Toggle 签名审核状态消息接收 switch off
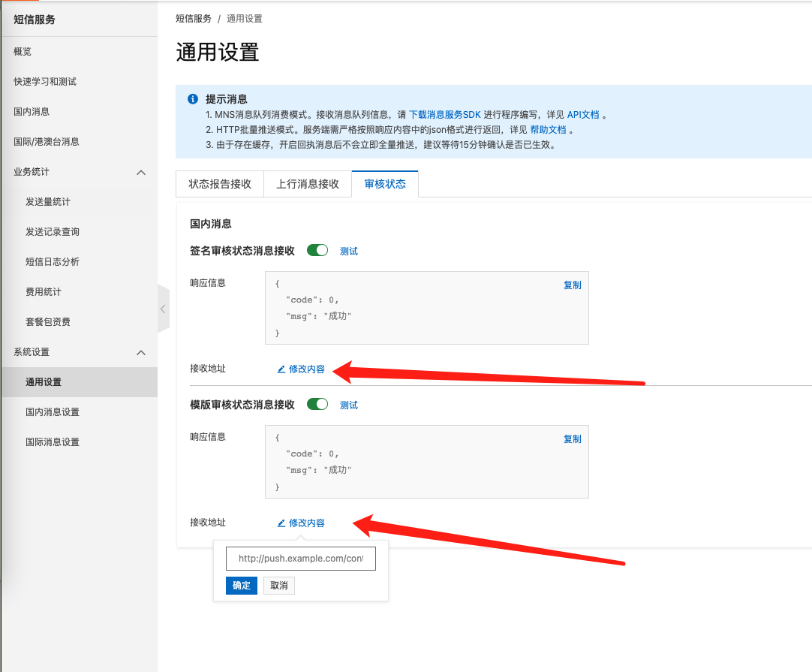812x672 pixels. (317, 250)
